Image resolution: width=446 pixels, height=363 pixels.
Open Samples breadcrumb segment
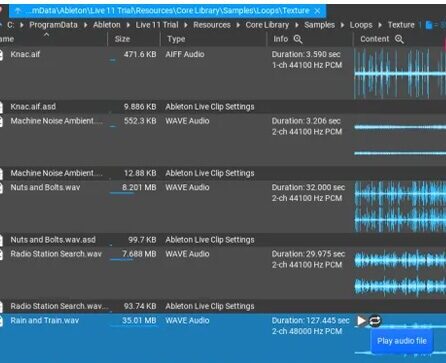319,25
